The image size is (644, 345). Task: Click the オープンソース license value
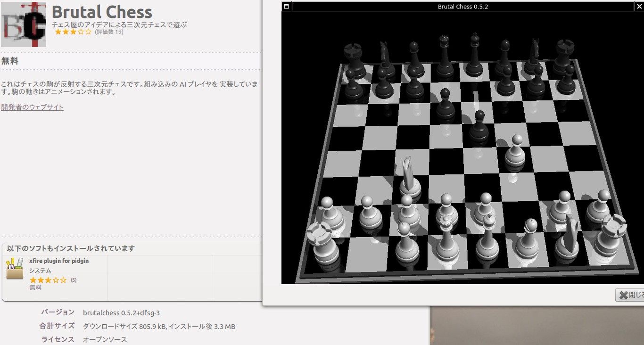click(105, 339)
